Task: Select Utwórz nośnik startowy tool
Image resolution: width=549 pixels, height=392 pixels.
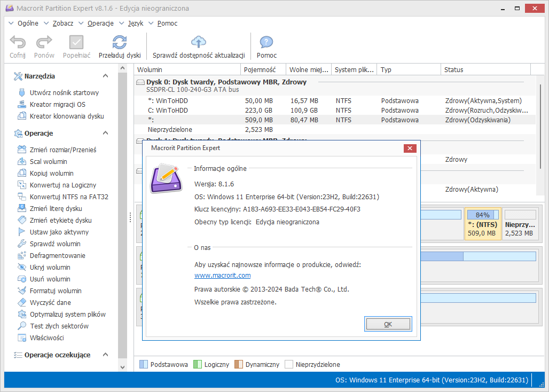Action: click(x=64, y=93)
